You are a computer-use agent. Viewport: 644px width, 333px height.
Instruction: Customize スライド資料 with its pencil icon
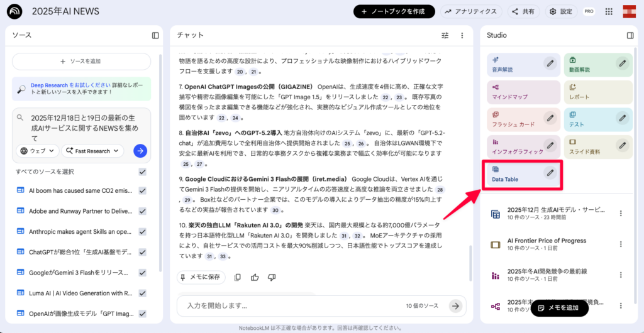click(623, 145)
